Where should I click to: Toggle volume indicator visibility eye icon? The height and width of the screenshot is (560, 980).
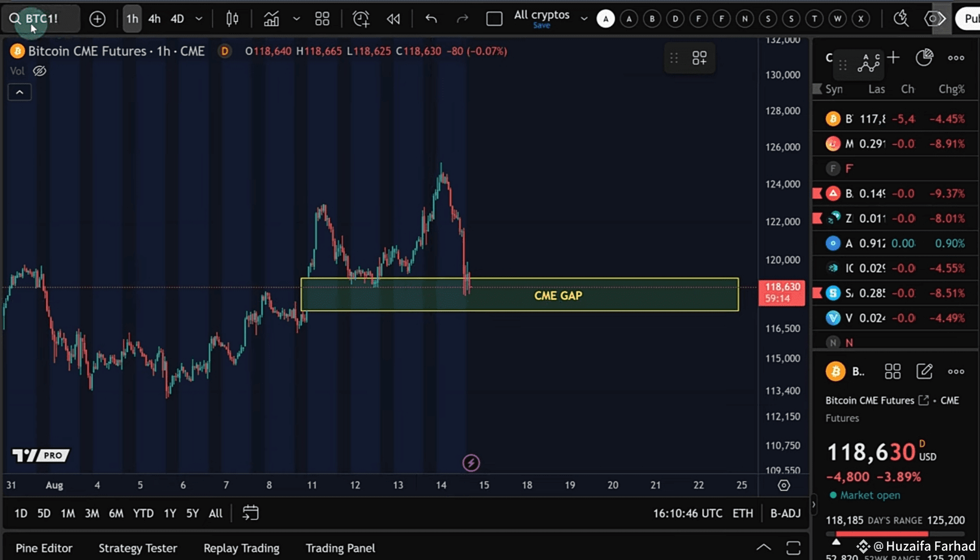coord(40,71)
